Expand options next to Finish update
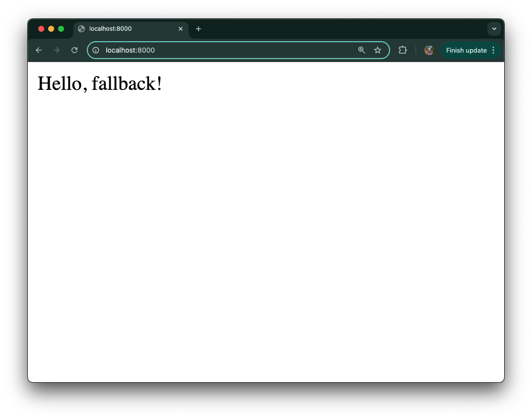Image resolution: width=532 pixels, height=419 pixels. point(493,50)
